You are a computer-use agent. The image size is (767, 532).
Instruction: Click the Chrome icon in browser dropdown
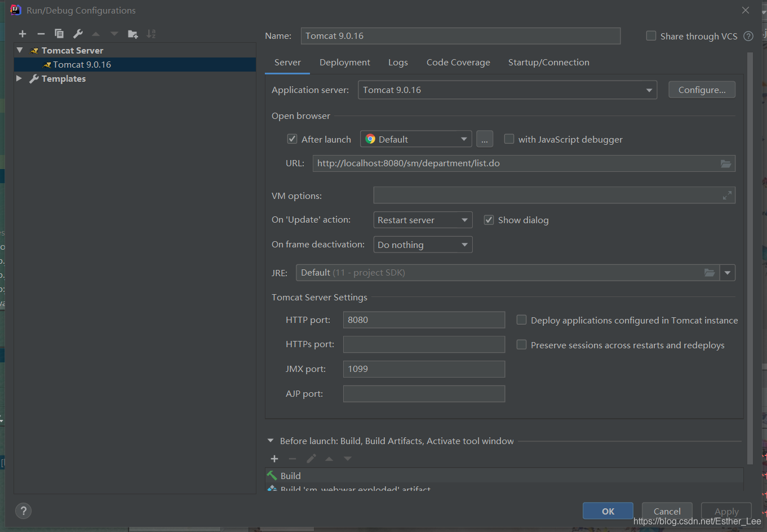coord(370,139)
